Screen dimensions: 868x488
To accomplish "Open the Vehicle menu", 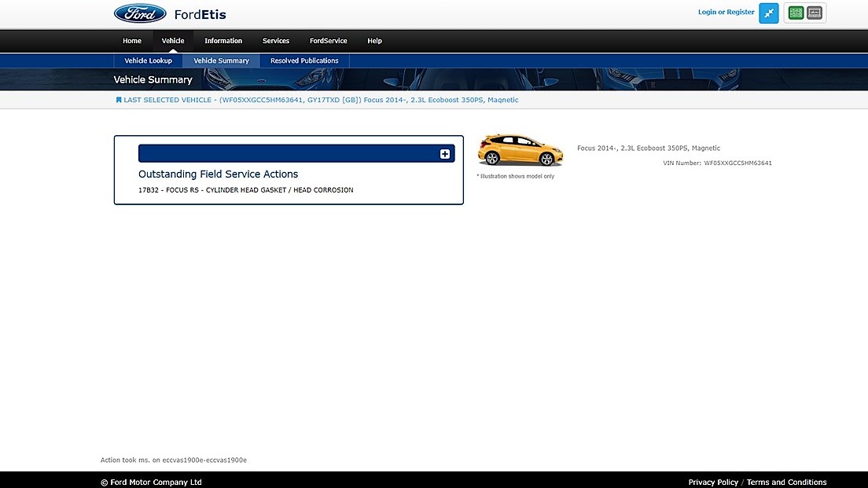I will pos(173,41).
